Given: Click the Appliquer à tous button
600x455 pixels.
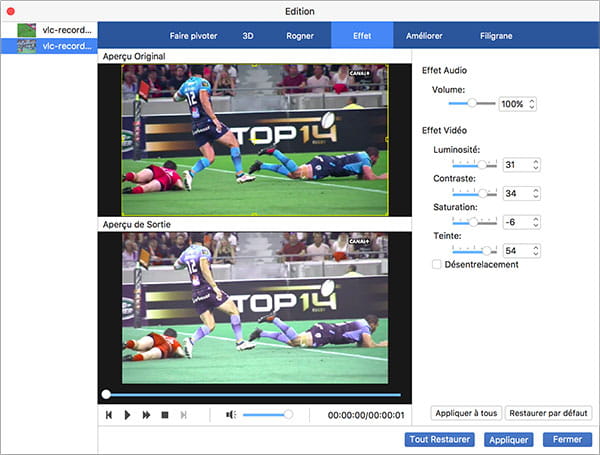Looking at the screenshot, I should pyautogui.click(x=466, y=413).
